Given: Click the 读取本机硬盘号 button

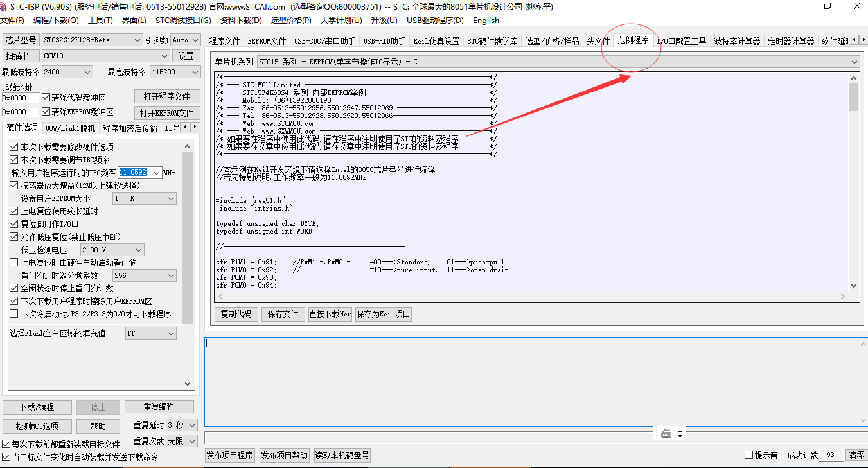Looking at the screenshot, I should [x=342, y=455].
